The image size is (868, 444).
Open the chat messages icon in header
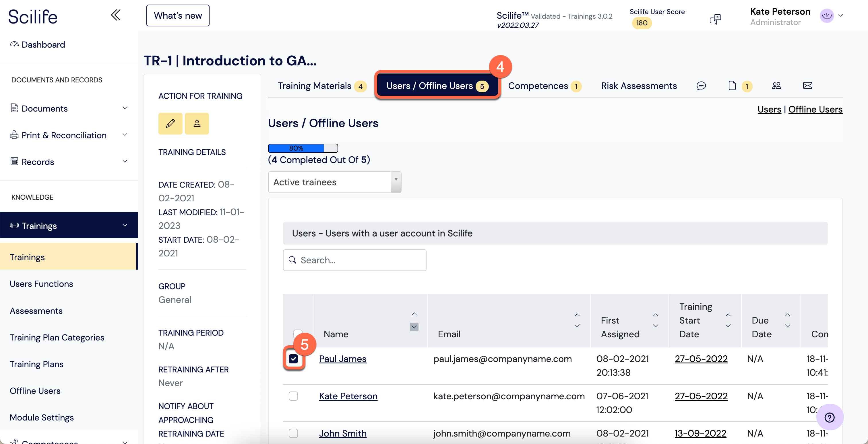click(x=715, y=19)
